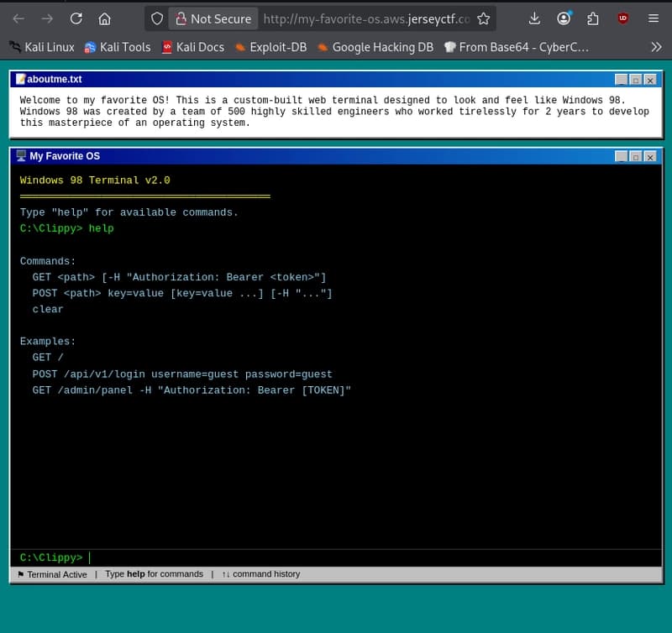
Task: Toggle the My Favorite OS window maximize state
Action: tap(636, 157)
